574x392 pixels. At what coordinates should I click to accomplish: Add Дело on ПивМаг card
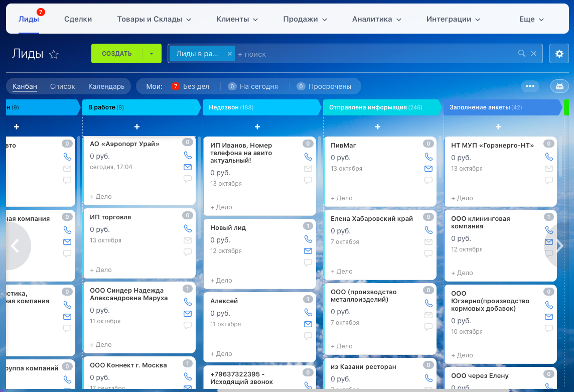tap(342, 198)
